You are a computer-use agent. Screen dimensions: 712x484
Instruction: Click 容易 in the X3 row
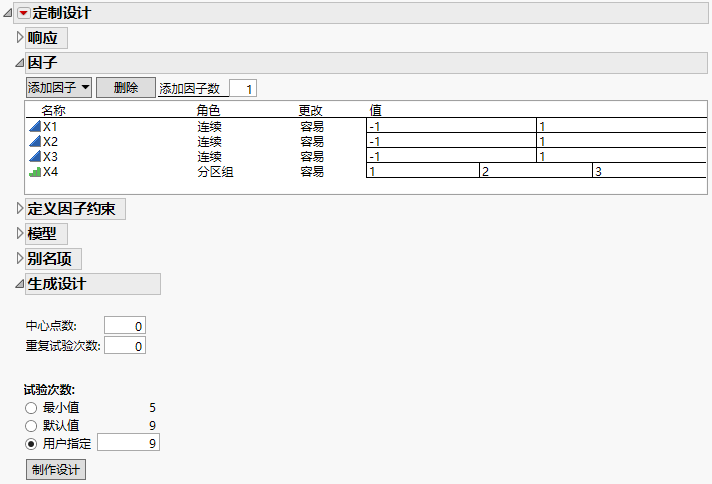(312, 157)
